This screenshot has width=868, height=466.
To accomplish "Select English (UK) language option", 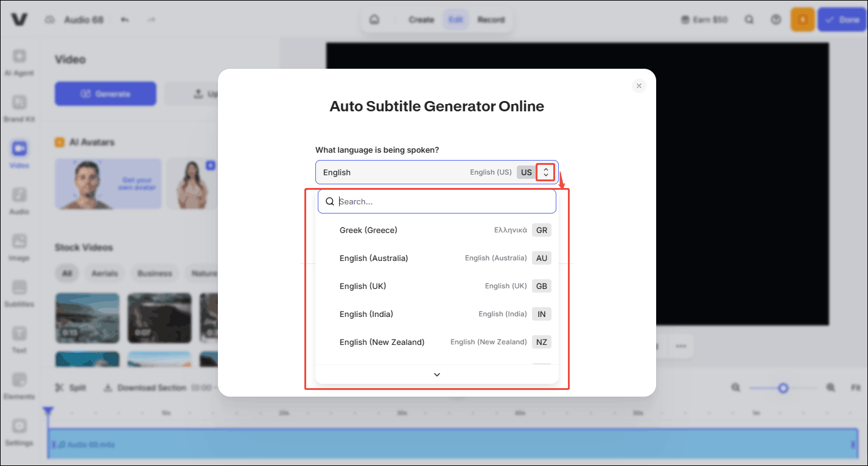I will 436,286.
